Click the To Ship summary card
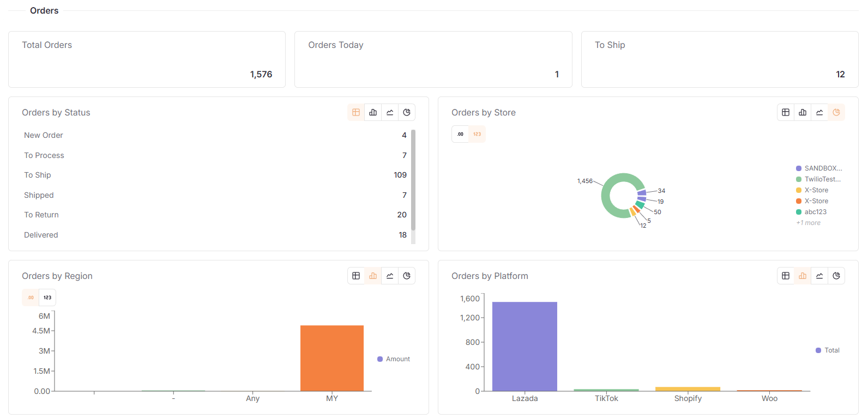Viewport: 868px width, 419px height. pos(719,59)
